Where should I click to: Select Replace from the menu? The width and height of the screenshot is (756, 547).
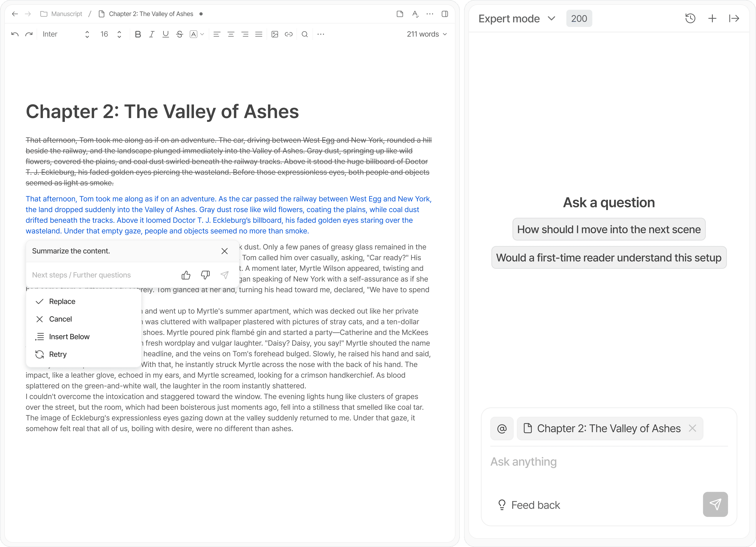62,301
